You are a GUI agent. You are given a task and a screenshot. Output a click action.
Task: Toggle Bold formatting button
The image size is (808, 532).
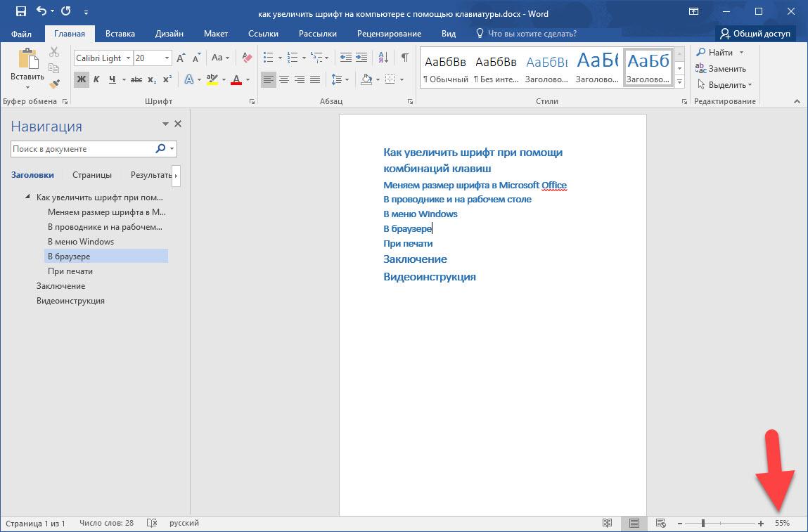(x=82, y=79)
